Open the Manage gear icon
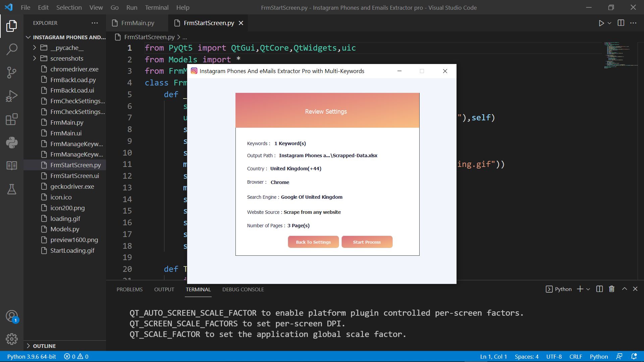Image resolution: width=644 pixels, height=362 pixels. [12, 339]
